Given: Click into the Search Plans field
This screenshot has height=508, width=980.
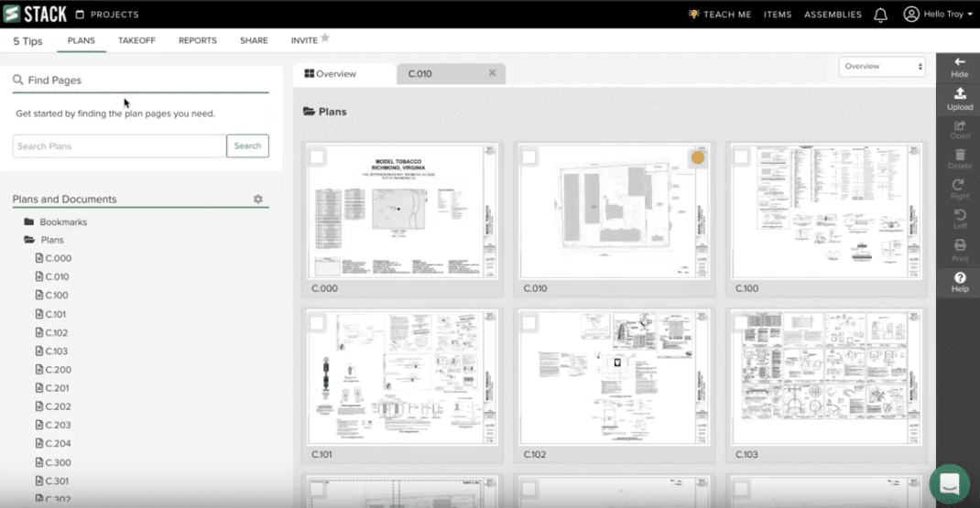Looking at the screenshot, I should point(119,146).
